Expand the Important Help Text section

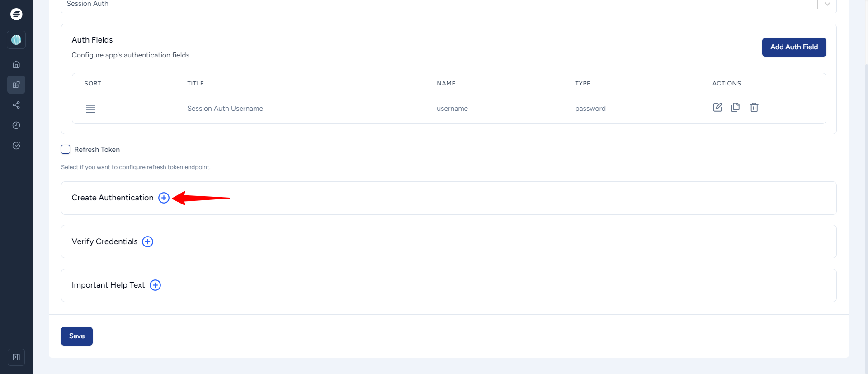coord(155,285)
